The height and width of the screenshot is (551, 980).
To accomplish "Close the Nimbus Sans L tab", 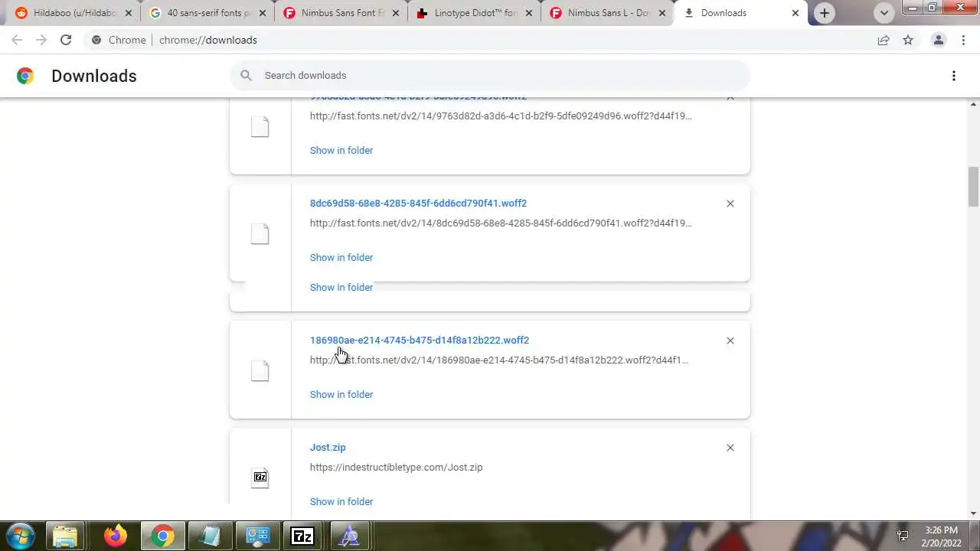I will [662, 13].
